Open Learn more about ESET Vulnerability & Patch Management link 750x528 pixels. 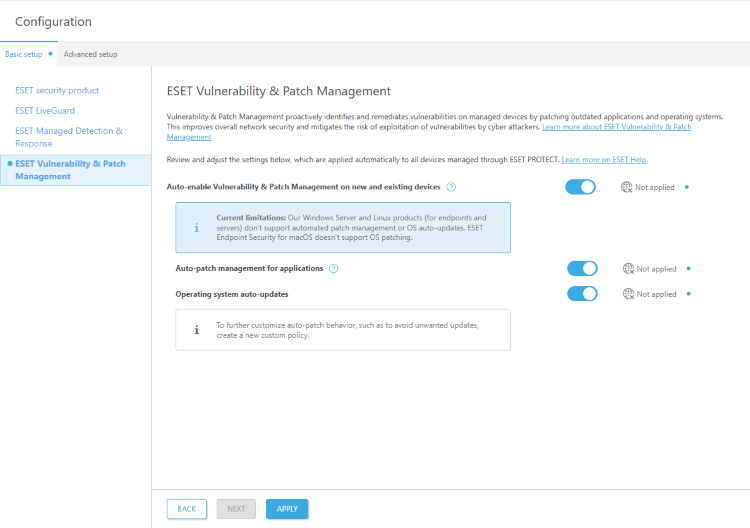coord(617,127)
